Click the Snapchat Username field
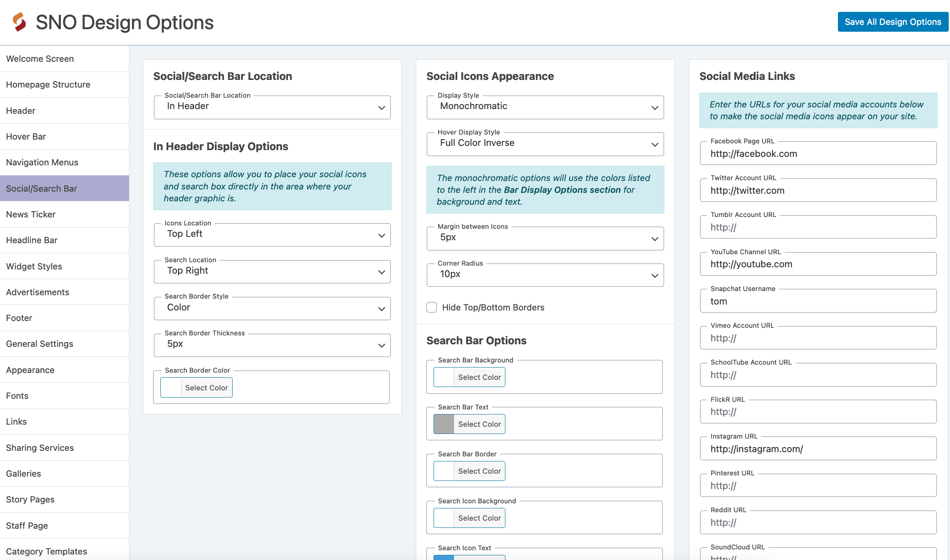 [x=818, y=301]
